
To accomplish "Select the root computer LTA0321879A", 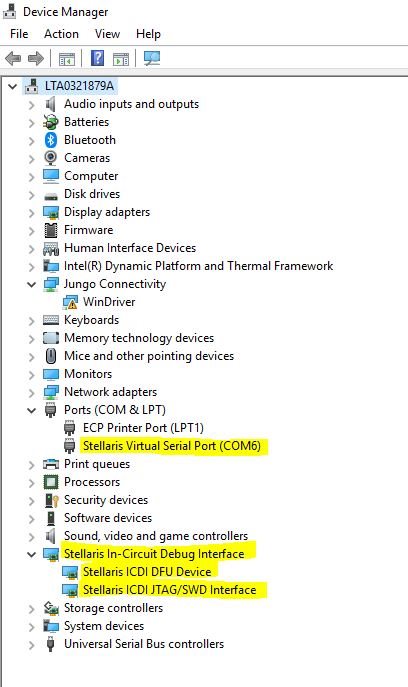I will (x=79, y=86).
